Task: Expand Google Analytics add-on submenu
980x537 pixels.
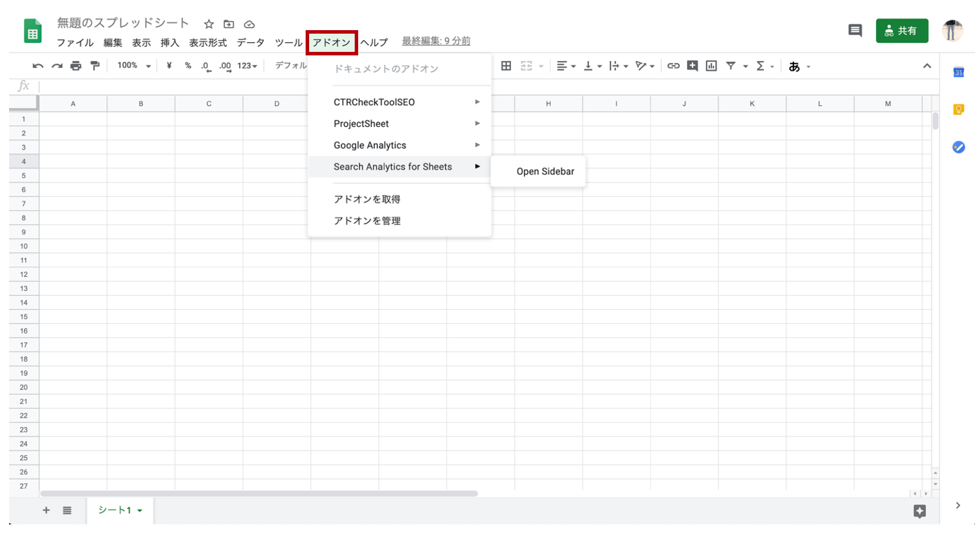Action: (x=400, y=145)
